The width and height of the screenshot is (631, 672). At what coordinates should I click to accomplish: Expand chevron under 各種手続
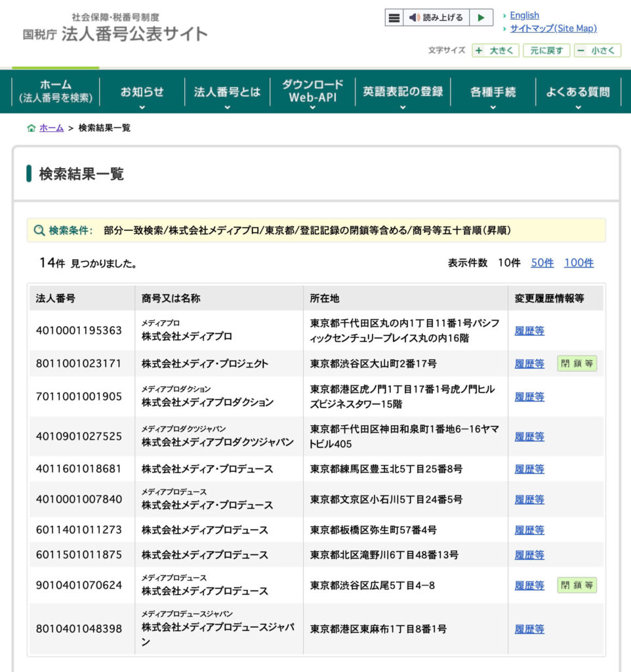[493, 107]
